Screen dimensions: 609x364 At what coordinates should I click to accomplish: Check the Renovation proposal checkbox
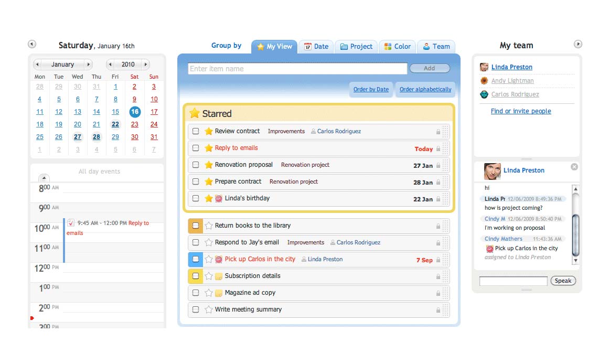196,165
